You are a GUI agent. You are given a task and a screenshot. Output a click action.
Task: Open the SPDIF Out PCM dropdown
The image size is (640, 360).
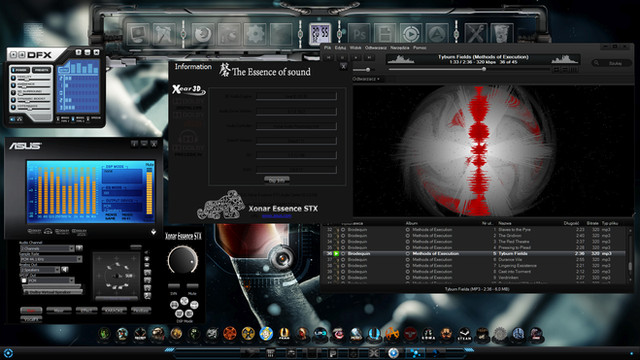click(x=51, y=280)
